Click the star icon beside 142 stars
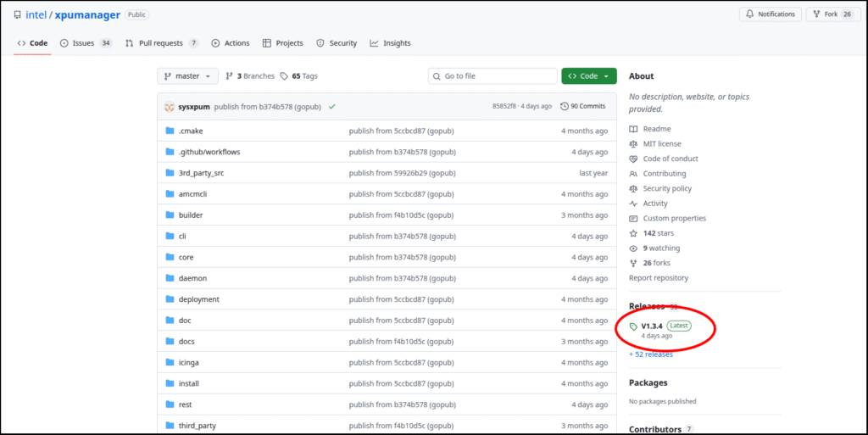Viewport: 868px width, 435px height. (633, 233)
